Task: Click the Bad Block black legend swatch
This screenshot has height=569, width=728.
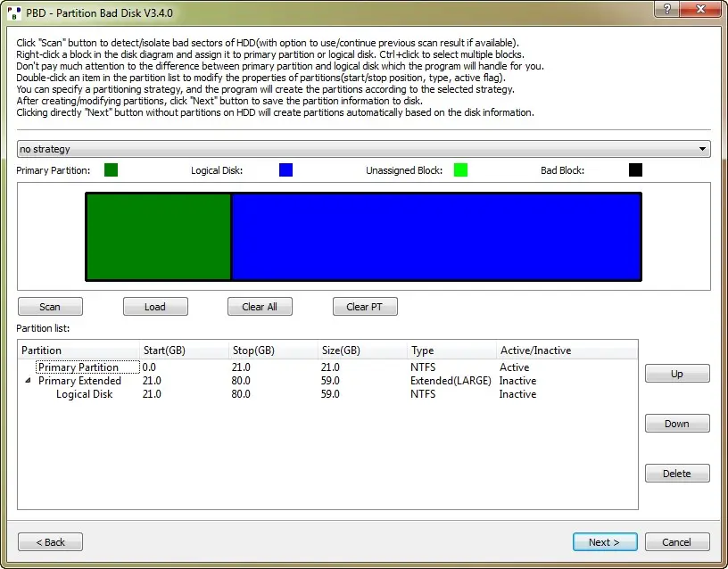Action: pos(635,169)
